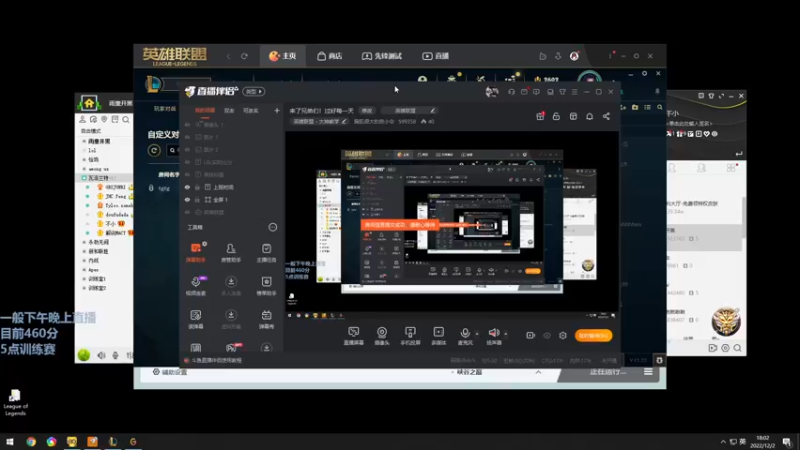Toggle visibility of 上期时间 source
This screenshot has height=450, width=800.
[x=188, y=187]
